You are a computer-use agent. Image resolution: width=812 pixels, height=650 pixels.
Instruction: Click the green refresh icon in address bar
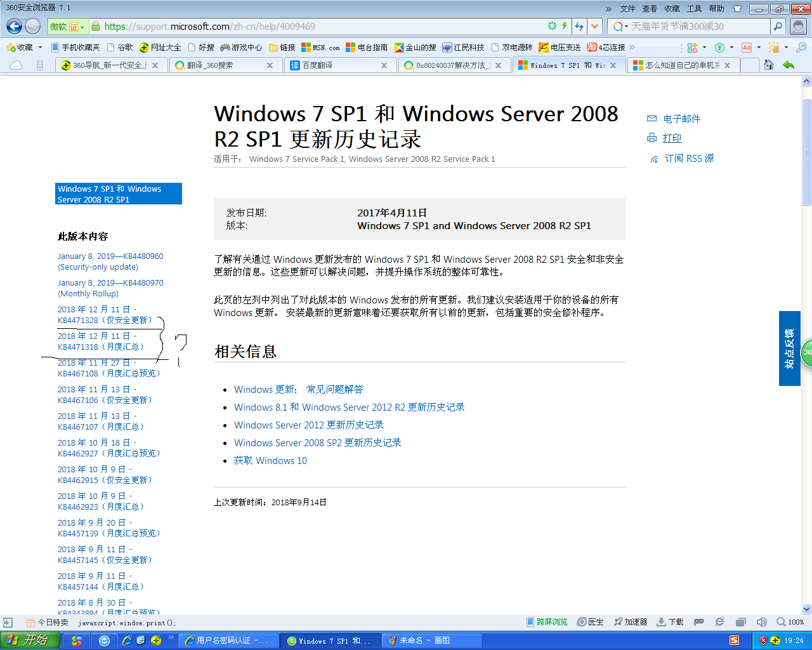pos(552,26)
